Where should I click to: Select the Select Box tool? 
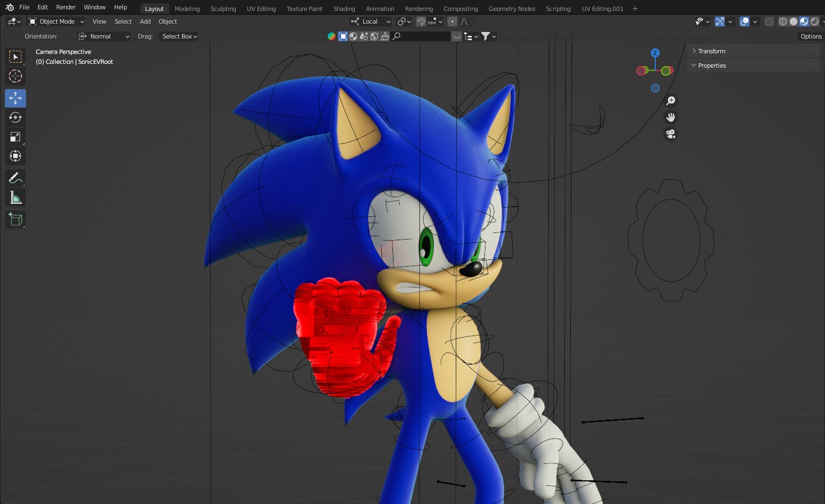coord(15,57)
